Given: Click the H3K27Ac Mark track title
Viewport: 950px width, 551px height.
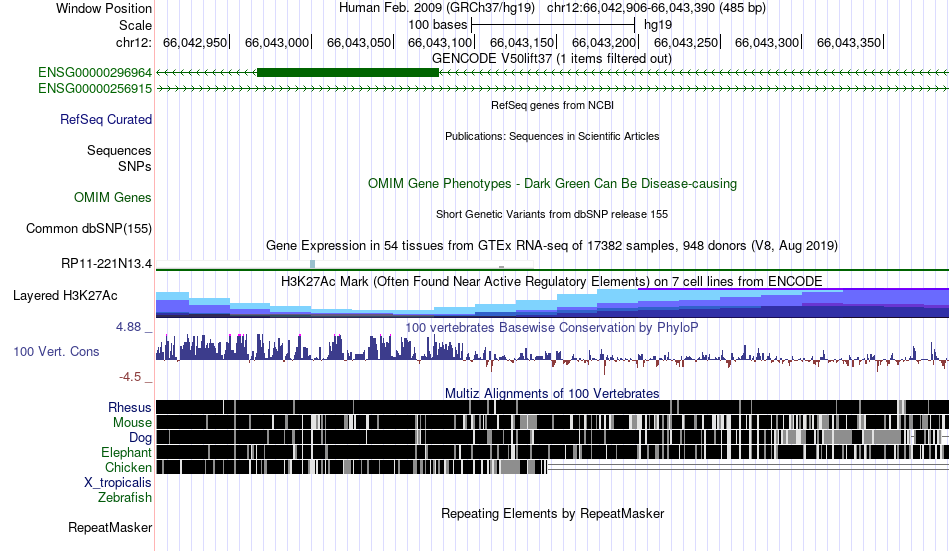Looking at the screenshot, I should [552, 282].
